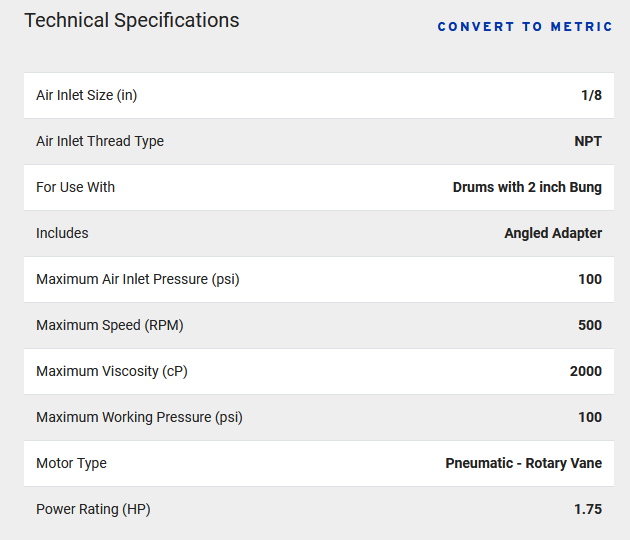Select the Pneumatic - Rotary Vane value
This screenshot has width=630, height=540.
[524, 463]
